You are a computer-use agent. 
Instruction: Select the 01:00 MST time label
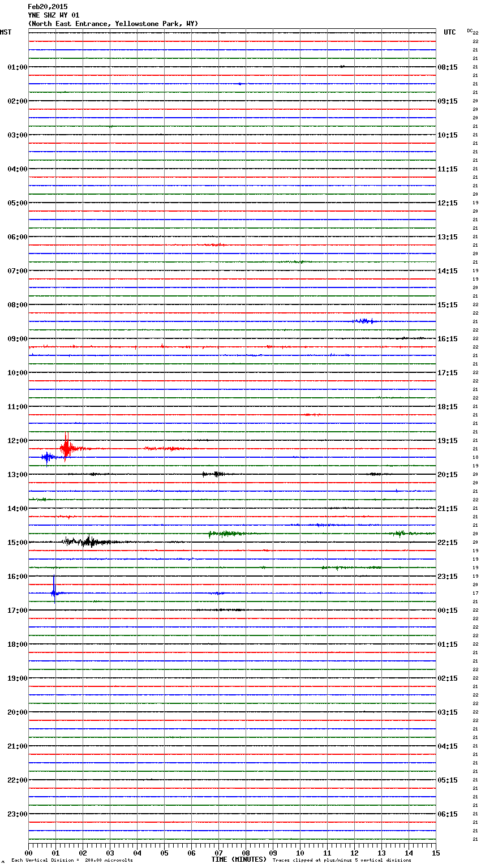[x=18, y=67]
